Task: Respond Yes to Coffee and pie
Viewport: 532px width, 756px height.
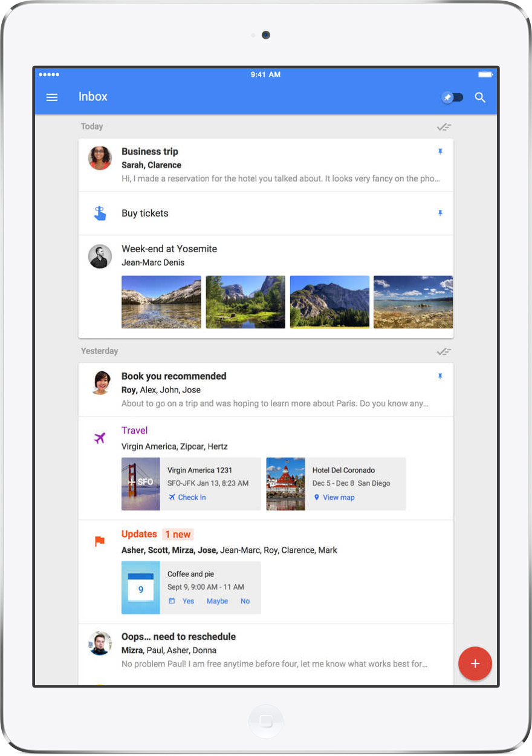Action: point(188,601)
